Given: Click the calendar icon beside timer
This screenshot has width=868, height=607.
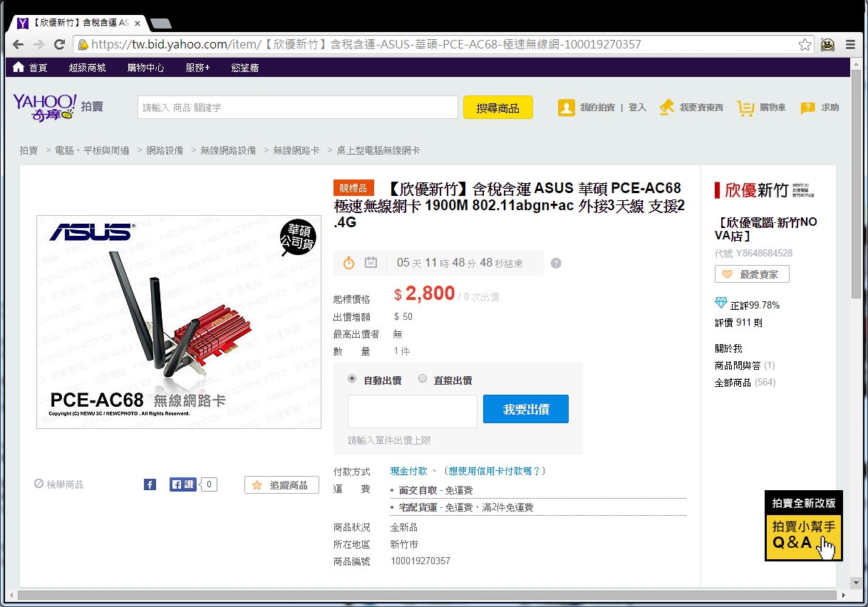Looking at the screenshot, I should coord(371,263).
